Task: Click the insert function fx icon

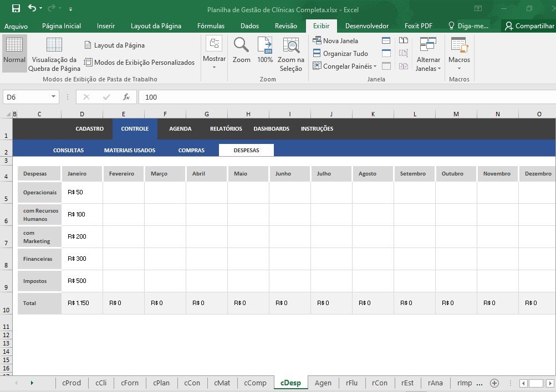Action: [x=126, y=97]
